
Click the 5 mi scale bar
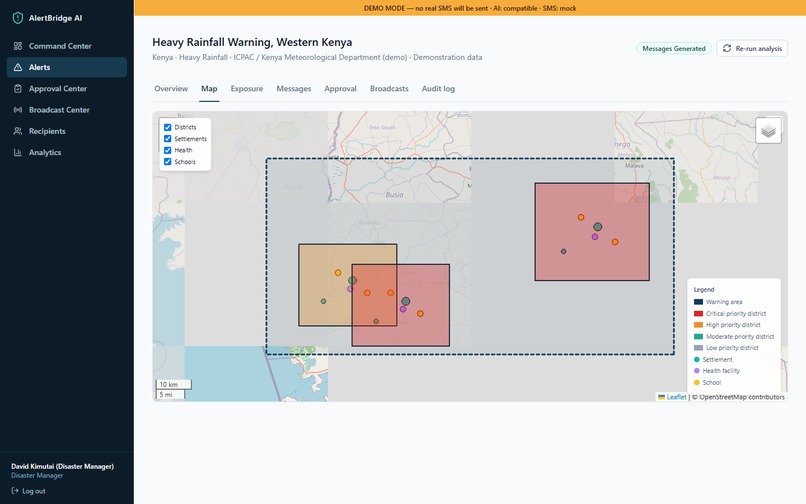(171, 394)
